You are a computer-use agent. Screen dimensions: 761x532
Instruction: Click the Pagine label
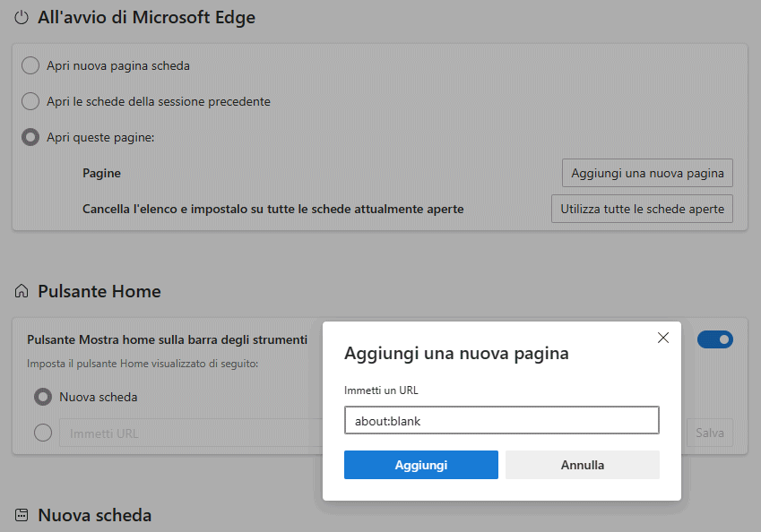(x=101, y=173)
